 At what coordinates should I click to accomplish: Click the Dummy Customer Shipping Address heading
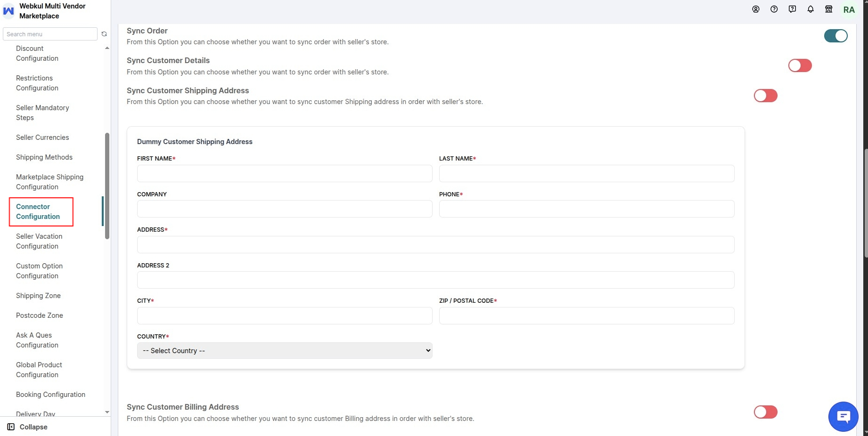click(195, 142)
